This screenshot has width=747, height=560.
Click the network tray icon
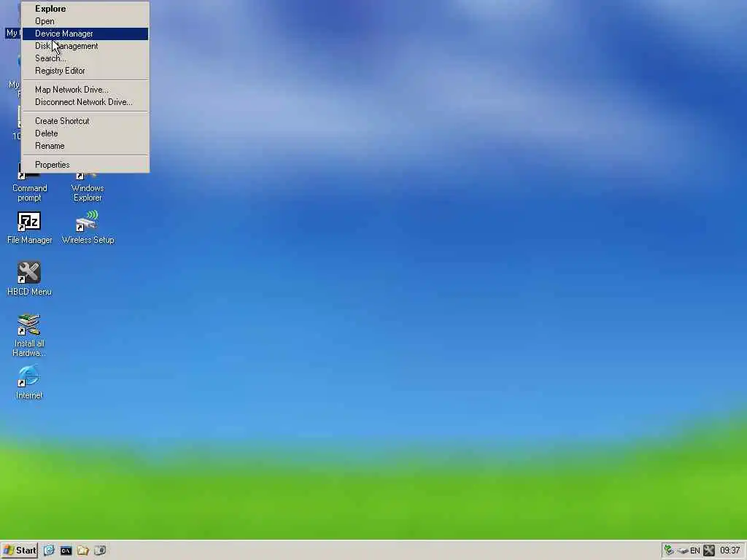click(x=669, y=551)
